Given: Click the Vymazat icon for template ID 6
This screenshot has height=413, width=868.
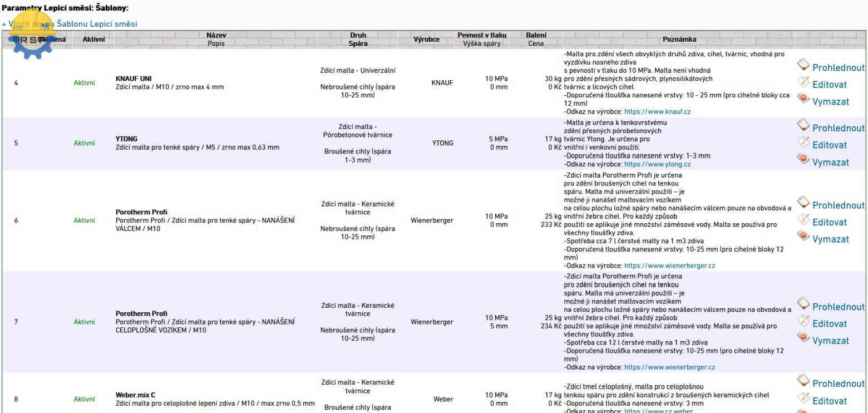Looking at the screenshot, I should [x=803, y=237].
